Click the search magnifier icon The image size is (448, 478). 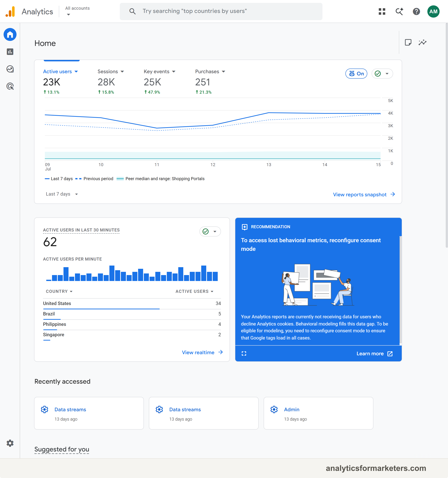132,11
